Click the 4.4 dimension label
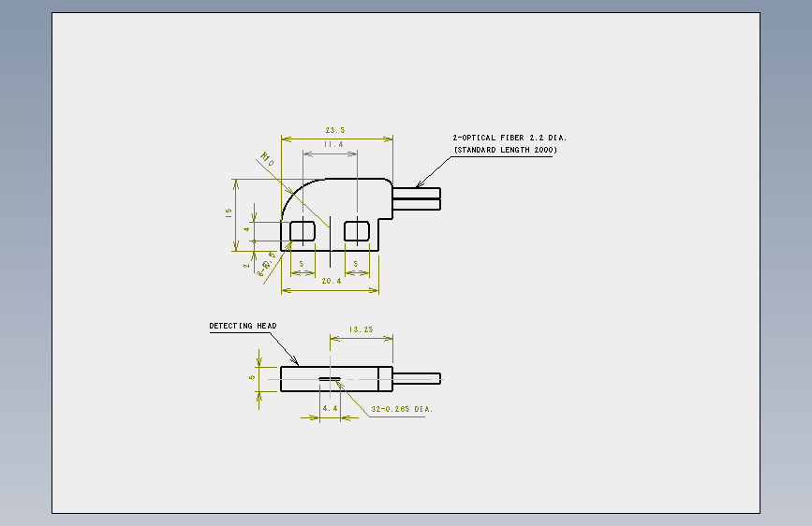This screenshot has width=812, height=526. (330, 408)
